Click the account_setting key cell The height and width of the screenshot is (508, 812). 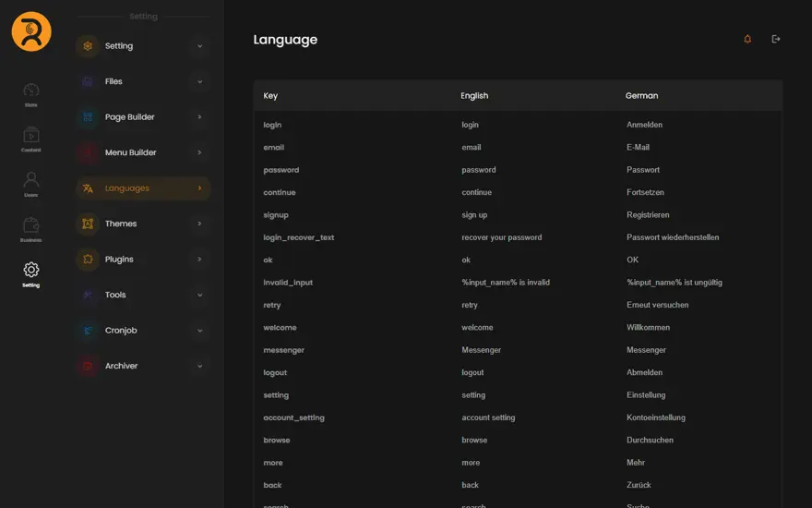point(293,417)
